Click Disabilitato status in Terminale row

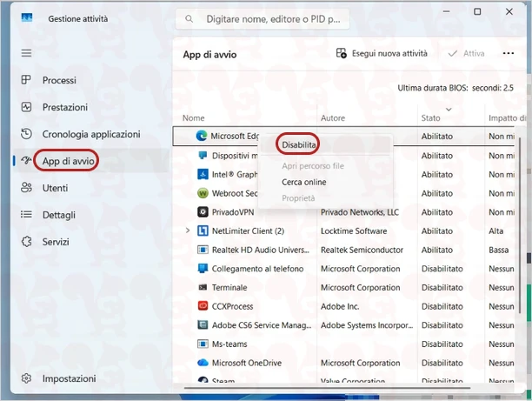(x=442, y=288)
